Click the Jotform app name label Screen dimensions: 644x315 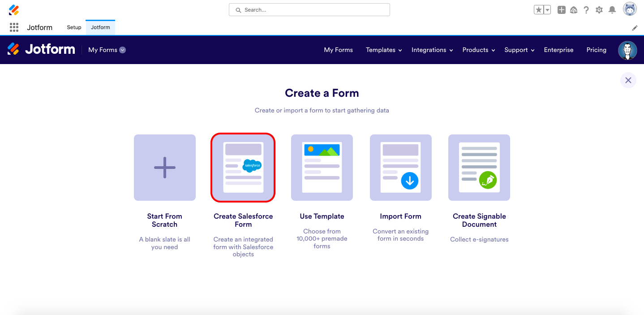pyautogui.click(x=39, y=27)
